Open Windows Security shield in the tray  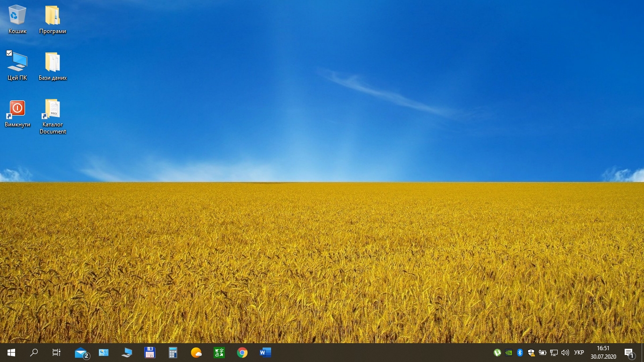point(531,353)
